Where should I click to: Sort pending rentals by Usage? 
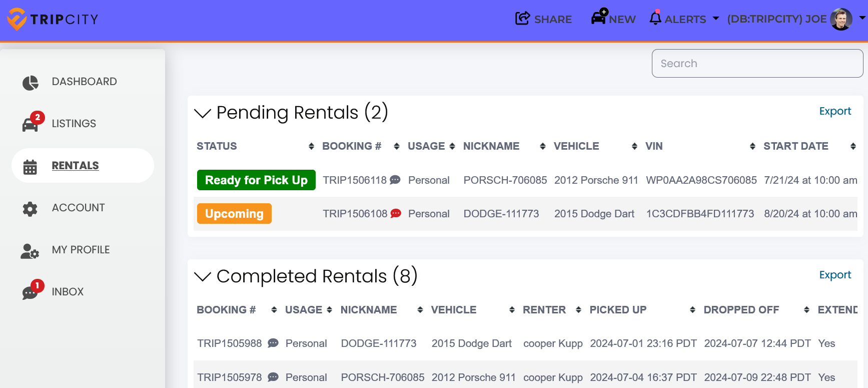click(x=452, y=146)
